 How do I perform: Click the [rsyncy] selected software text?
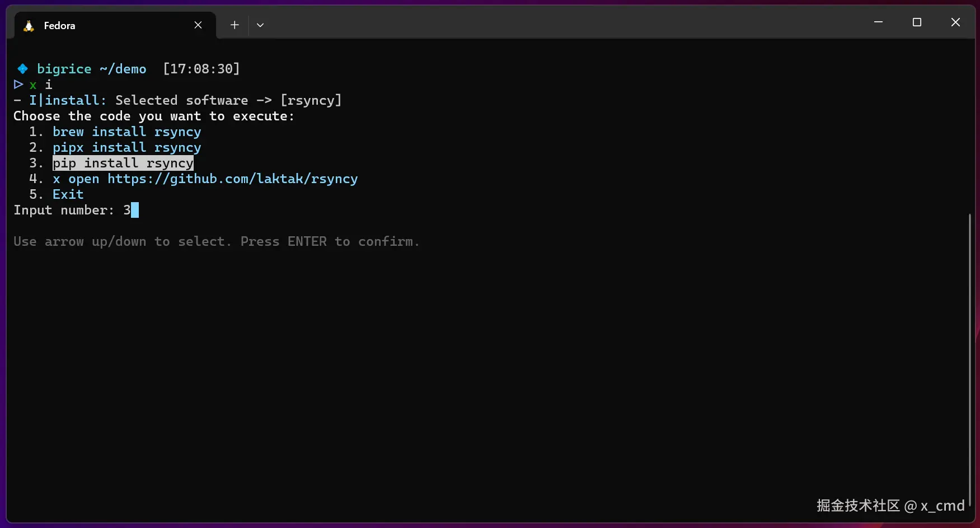point(311,100)
